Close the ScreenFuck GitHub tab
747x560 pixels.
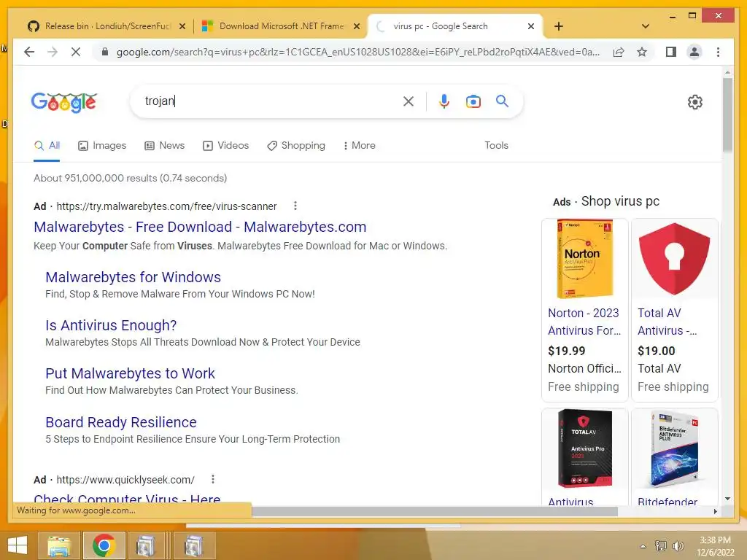pyautogui.click(x=182, y=26)
